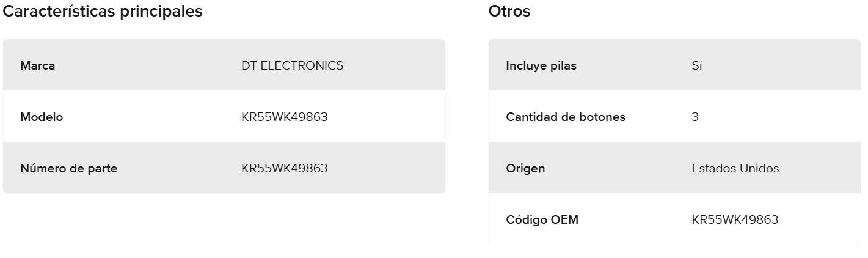The width and height of the screenshot is (868, 258).
Task: Click the "Origen" label
Action: (x=525, y=169)
